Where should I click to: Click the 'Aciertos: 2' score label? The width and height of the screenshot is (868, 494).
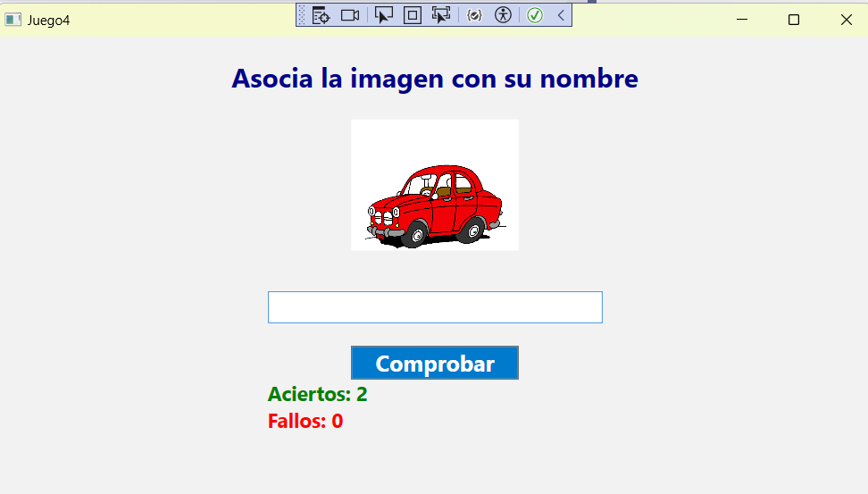(317, 394)
